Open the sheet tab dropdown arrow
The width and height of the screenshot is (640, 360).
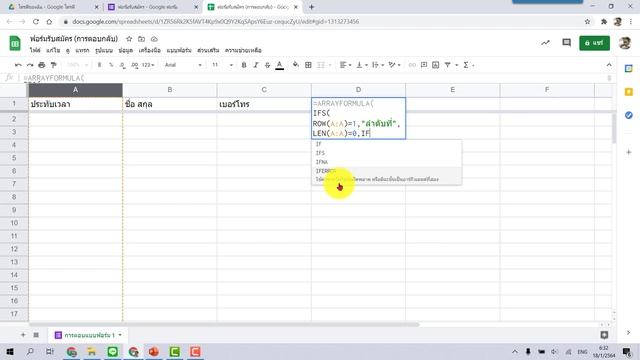120,335
